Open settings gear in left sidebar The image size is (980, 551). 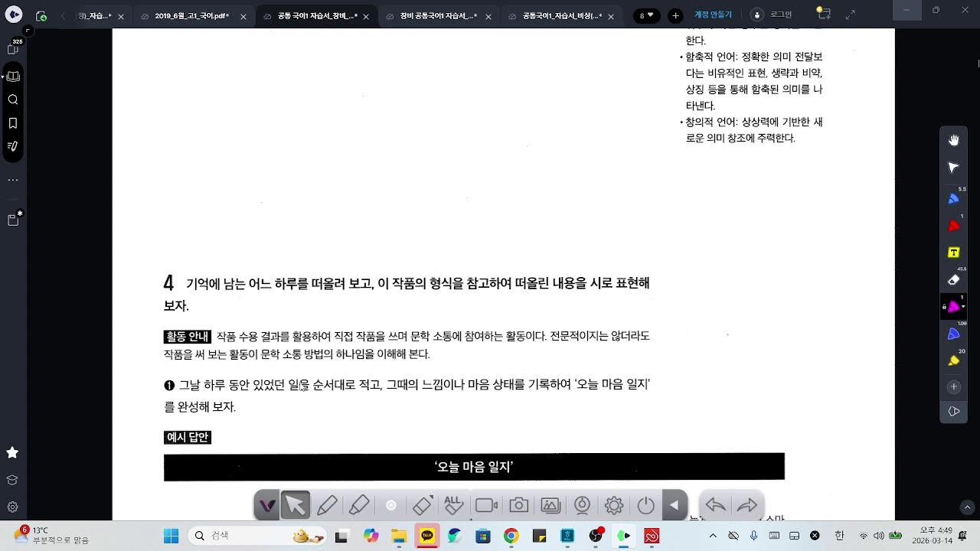[12, 507]
